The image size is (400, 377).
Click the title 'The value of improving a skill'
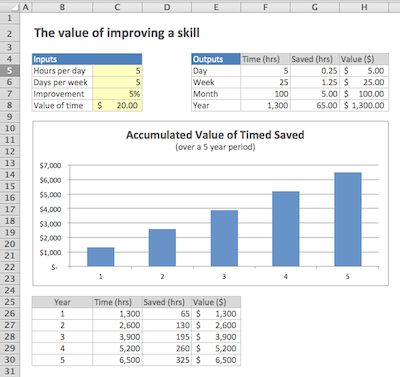117,33
